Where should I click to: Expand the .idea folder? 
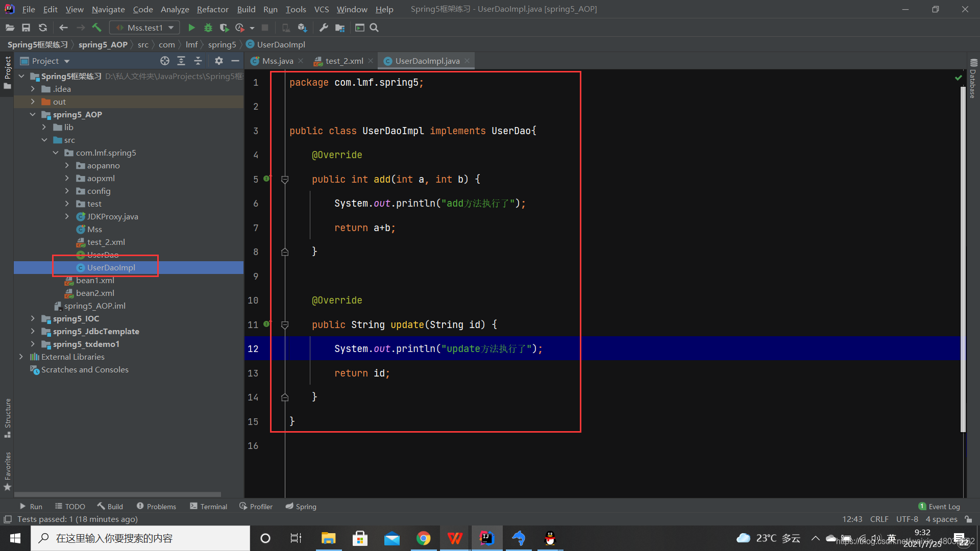click(33, 89)
